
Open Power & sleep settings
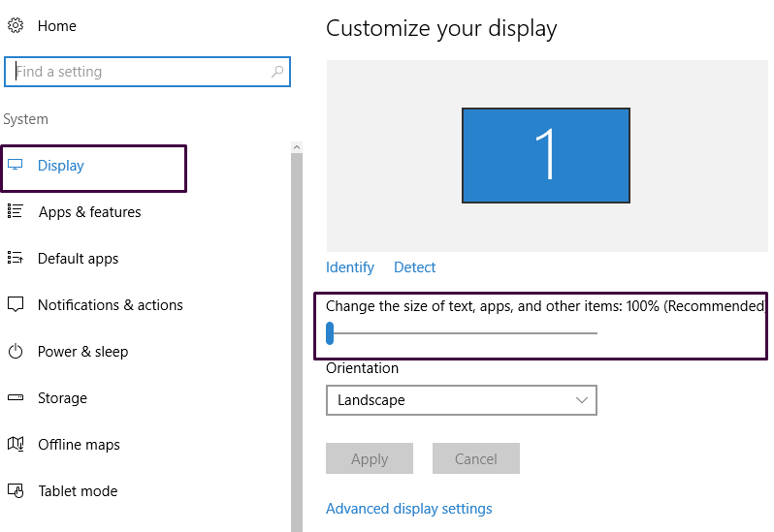(x=83, y=352)
